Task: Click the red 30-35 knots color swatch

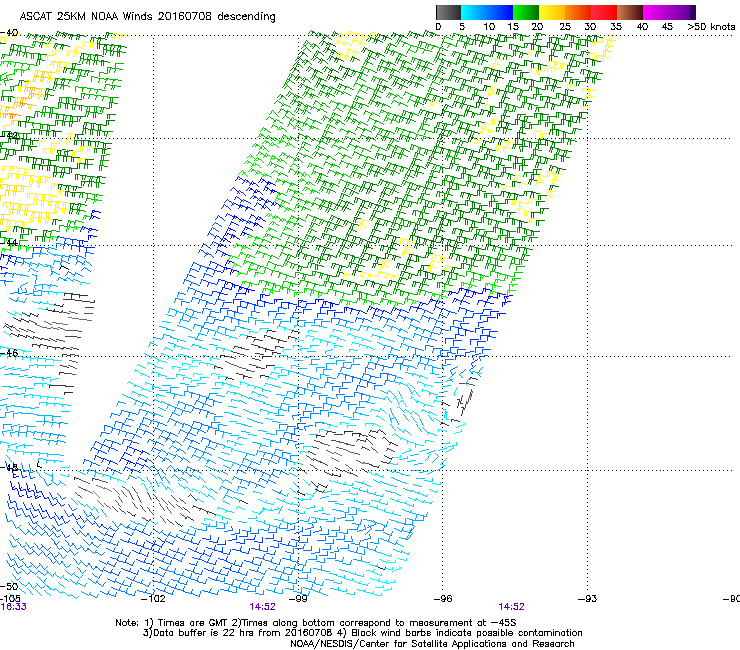Action: point(604,12)
